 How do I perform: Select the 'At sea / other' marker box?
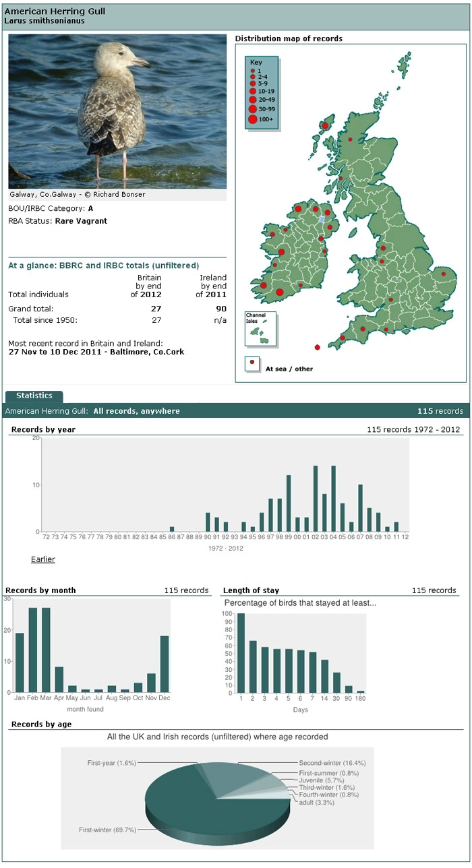click(x=252, y=363)
